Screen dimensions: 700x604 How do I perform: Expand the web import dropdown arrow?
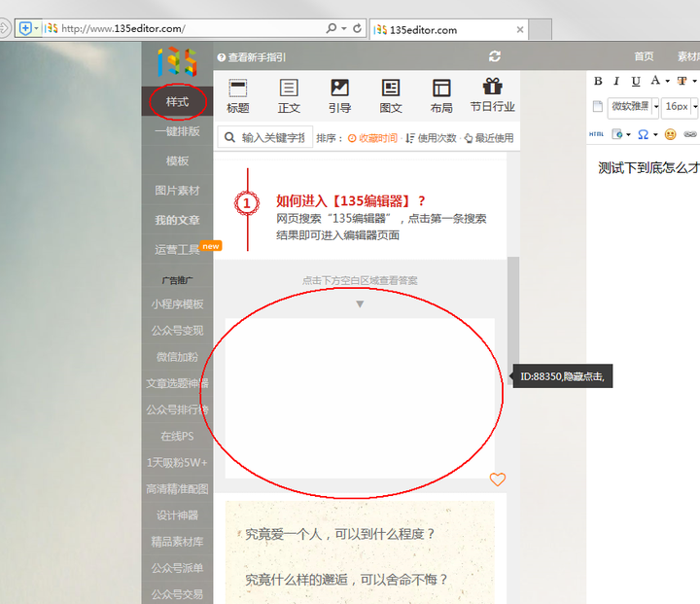click(628, 134)
